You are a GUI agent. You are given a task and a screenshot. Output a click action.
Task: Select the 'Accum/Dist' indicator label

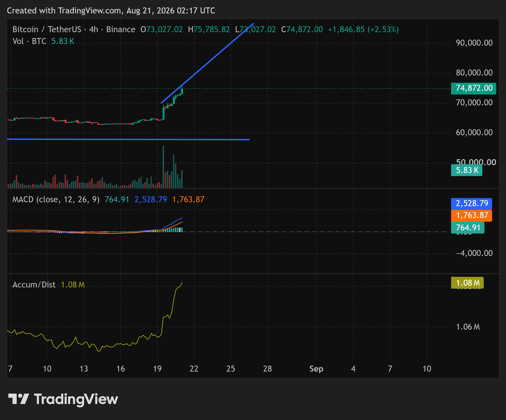[34, 285]
